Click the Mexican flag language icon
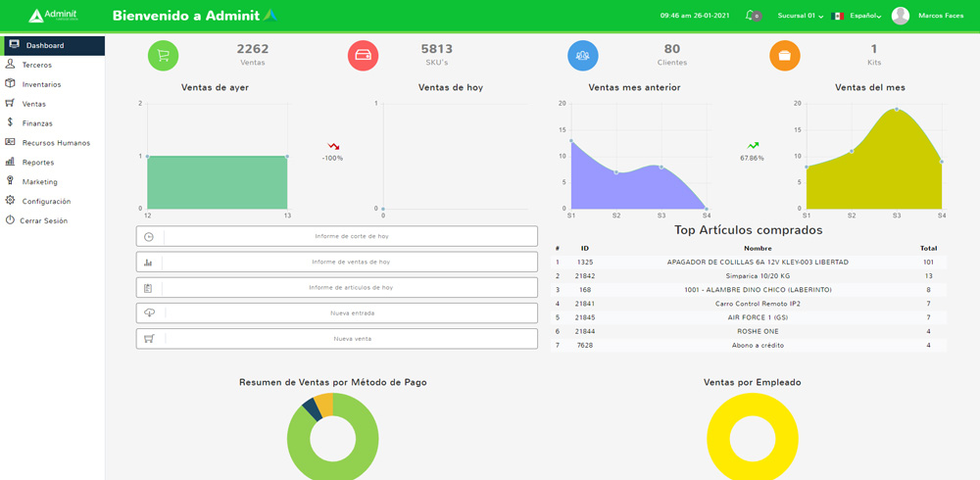 tap(837, 16)
